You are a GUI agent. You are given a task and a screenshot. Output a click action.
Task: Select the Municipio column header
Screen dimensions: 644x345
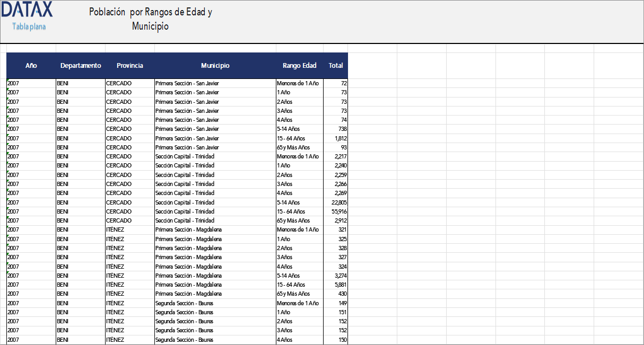215,66
